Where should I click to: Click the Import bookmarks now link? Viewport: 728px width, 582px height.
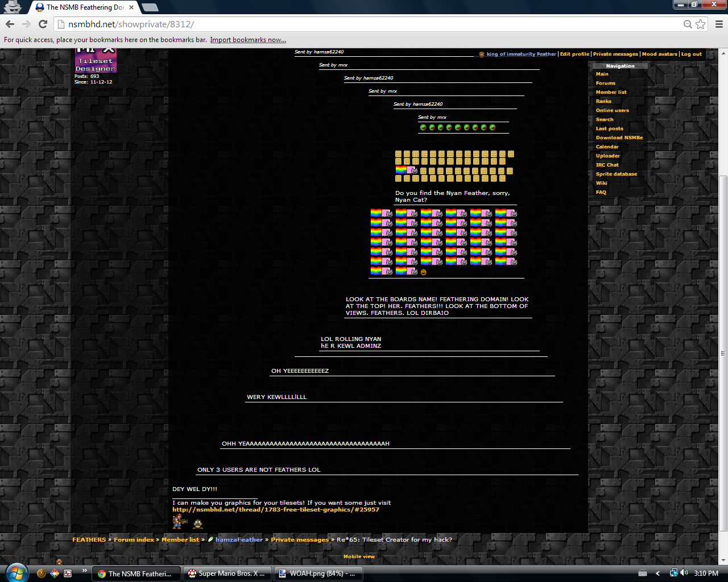[x=248, y=40]
